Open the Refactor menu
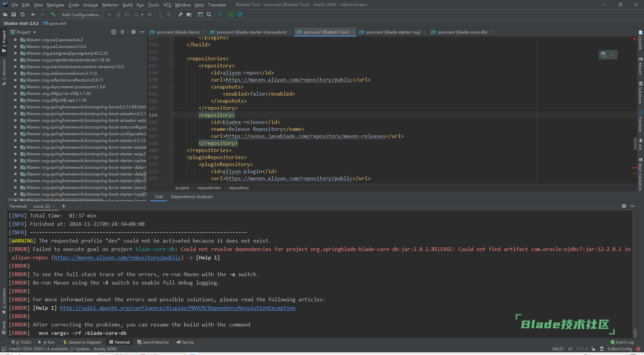 [x=110, y=5]
